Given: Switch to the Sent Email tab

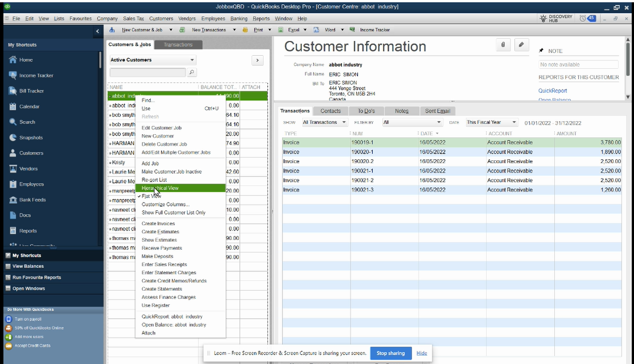Looking at the screenshot, I should click(438, 111).
